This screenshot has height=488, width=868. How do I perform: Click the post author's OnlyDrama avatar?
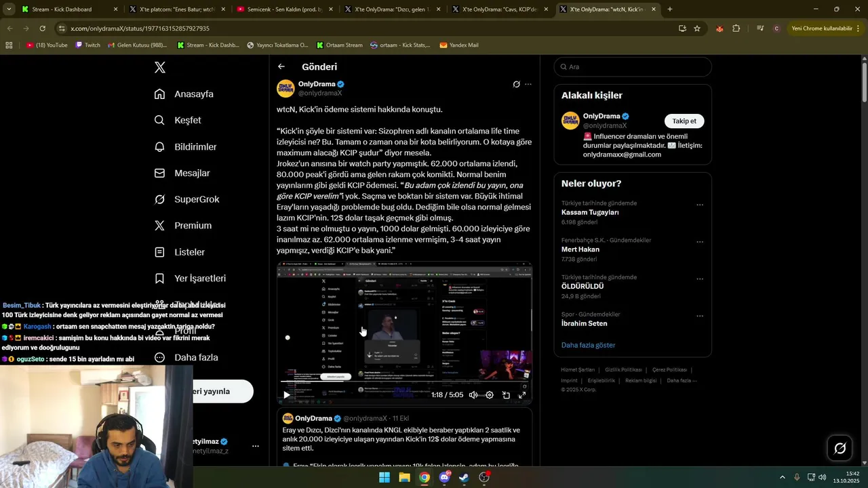pyautogui.click(x=285, y=88)
